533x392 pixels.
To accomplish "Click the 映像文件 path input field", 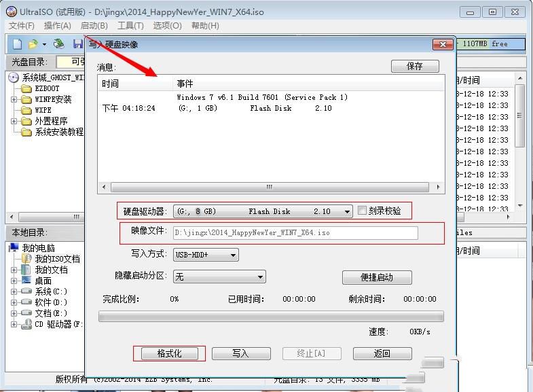I will click(295, 233).
